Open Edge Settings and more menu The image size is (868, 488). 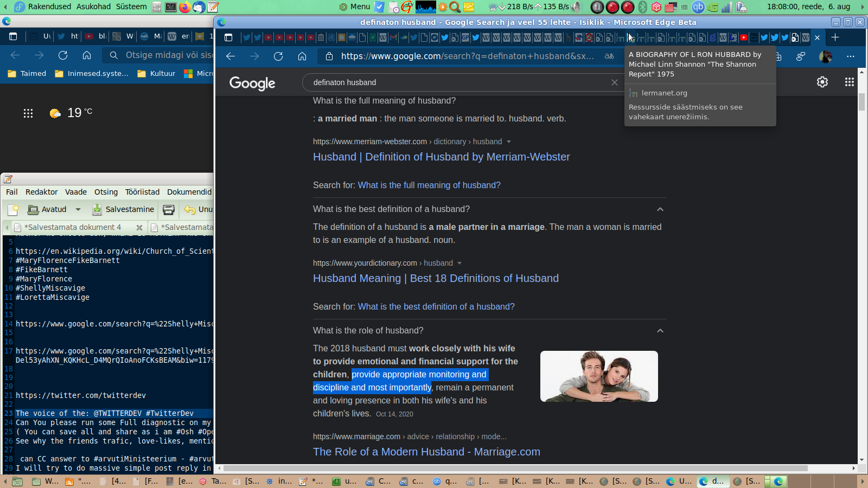coord(850,56)
